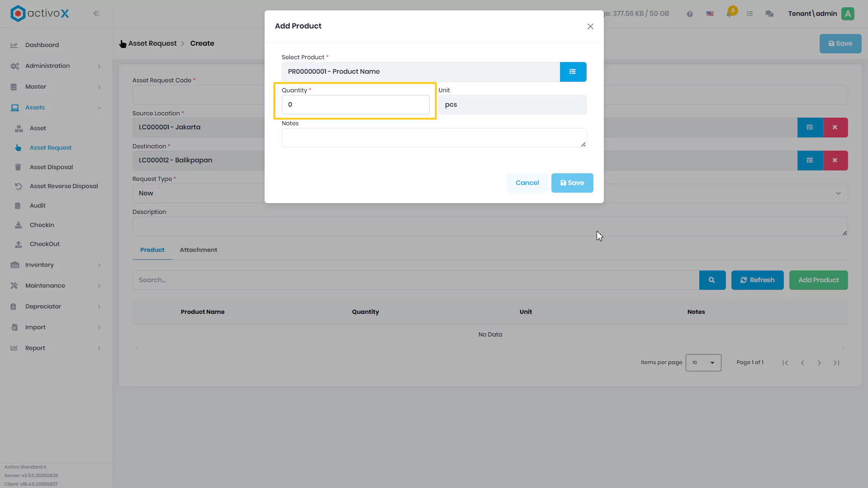
Task: Click Notes column header
Action: click(x=696, y=312)
